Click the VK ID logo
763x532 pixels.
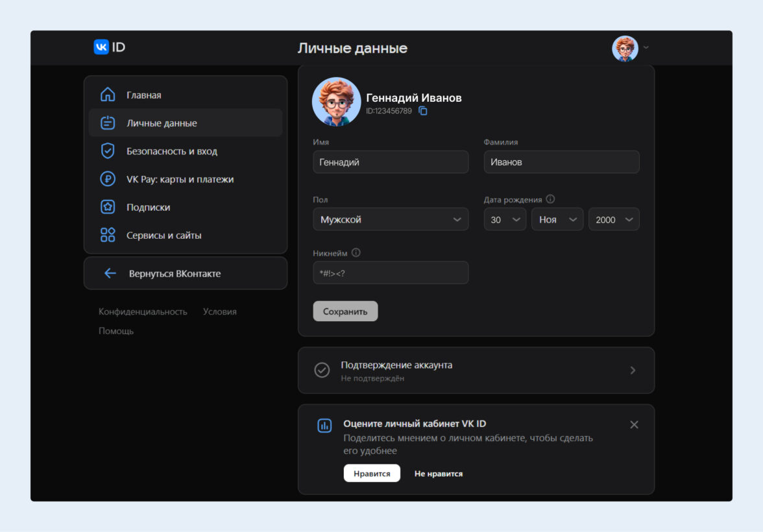click(x=109, y=47)
